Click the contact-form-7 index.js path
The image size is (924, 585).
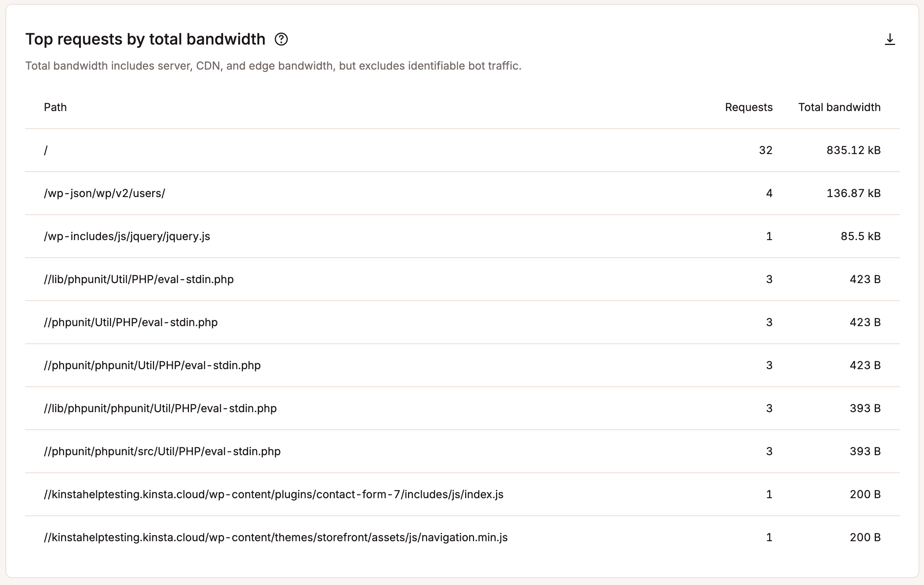click(273, 494)
